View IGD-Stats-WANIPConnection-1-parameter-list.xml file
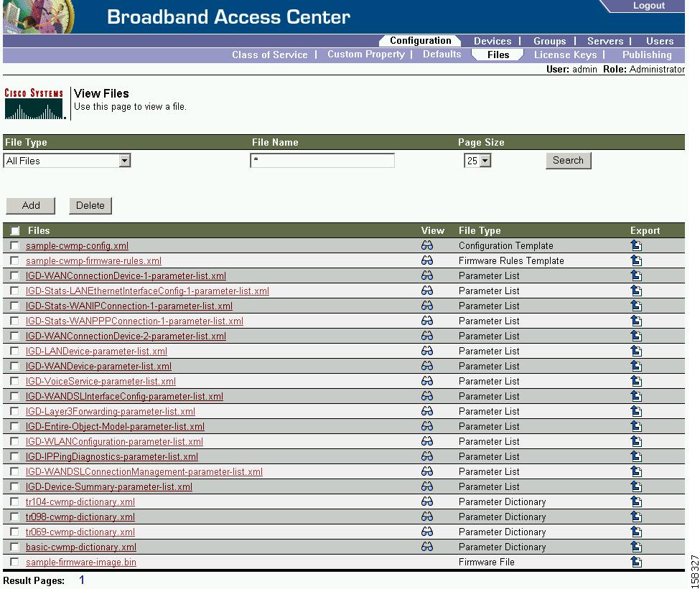Screen dimensions: 700x589 click(x=426, y=306)
